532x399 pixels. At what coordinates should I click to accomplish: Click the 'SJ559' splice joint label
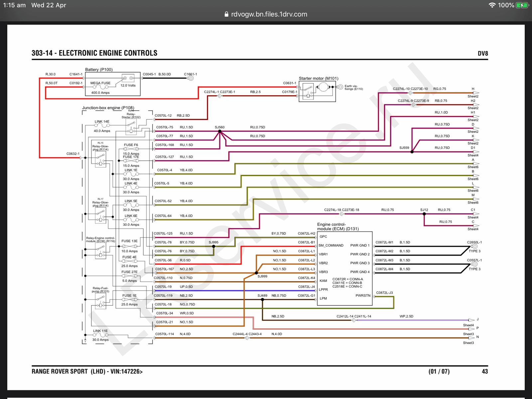tap(404, 148)
